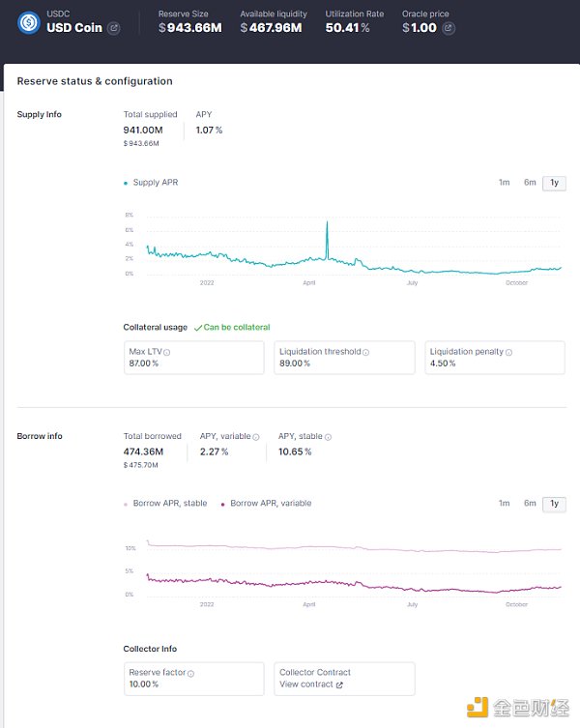
Task: Click the Liquidation penalty 4.50% card
Action: tap(495, 358)
